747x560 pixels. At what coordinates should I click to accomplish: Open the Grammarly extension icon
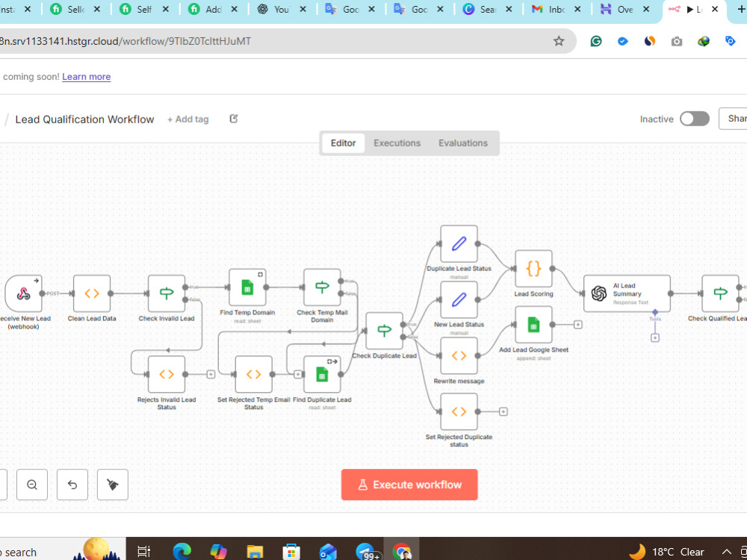point(596,41)
